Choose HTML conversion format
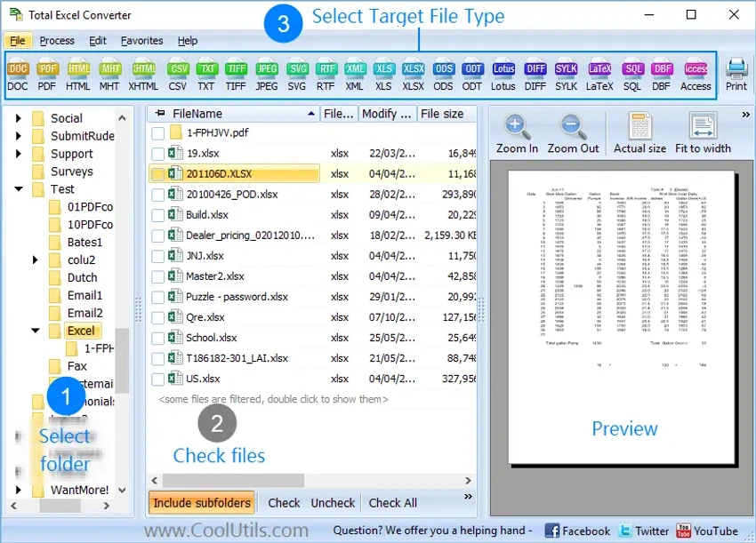The width and height of the screenshot is (756, 543). (x=78, y=76)
